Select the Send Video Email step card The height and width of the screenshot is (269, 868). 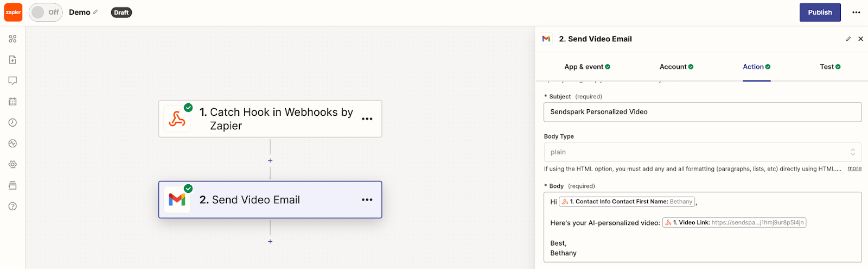270,199
